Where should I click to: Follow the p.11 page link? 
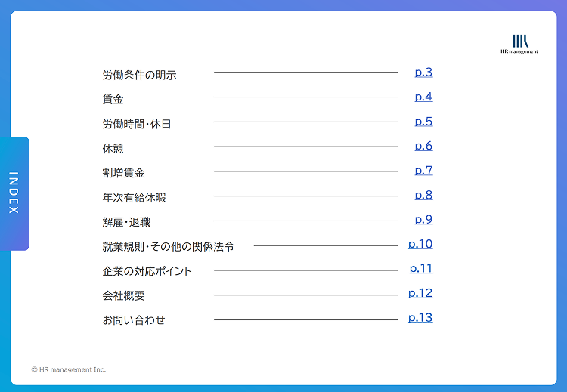click(421, 269)
